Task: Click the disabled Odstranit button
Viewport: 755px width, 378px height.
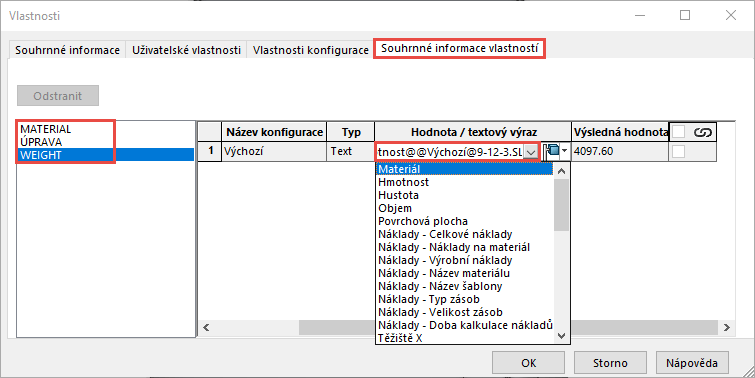Action: (58, 96)
